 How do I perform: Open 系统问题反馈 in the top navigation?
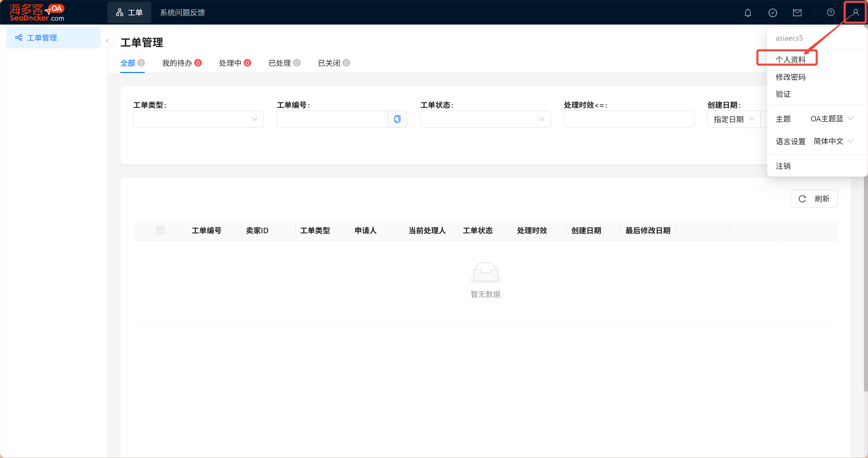[x=182, y=13]
